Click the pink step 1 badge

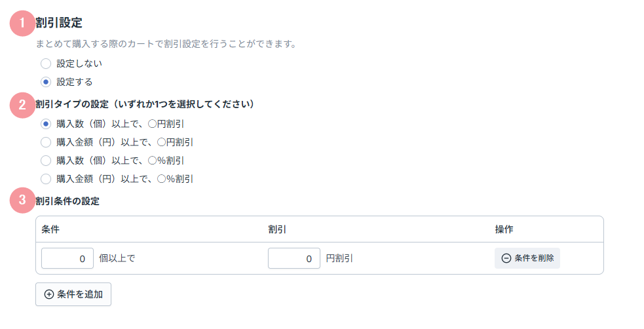point(22,23)
